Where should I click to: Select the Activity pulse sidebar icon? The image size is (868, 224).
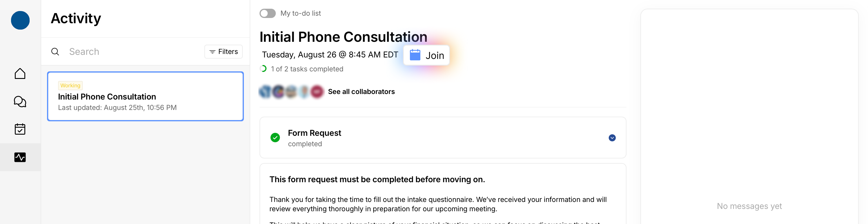[20, 157]
